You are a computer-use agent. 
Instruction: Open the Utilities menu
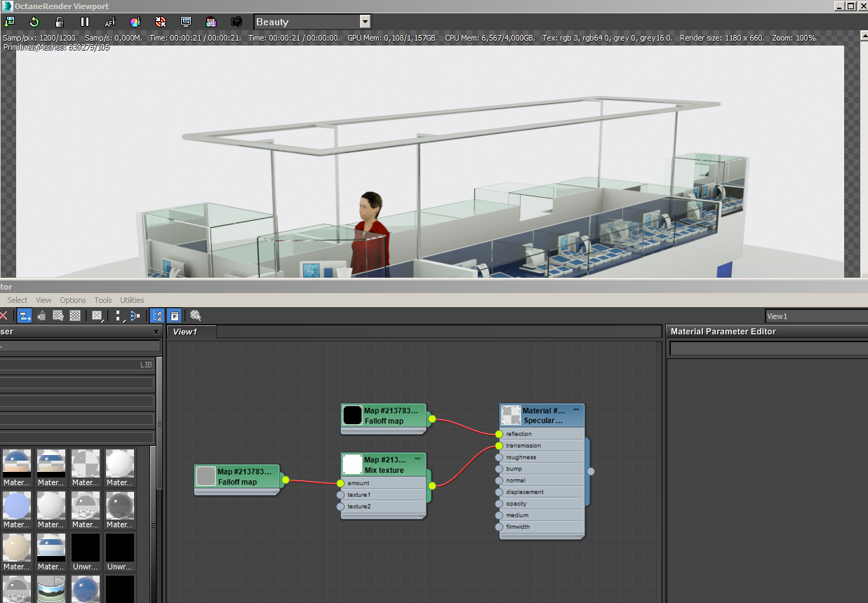(x=132, y=300)
